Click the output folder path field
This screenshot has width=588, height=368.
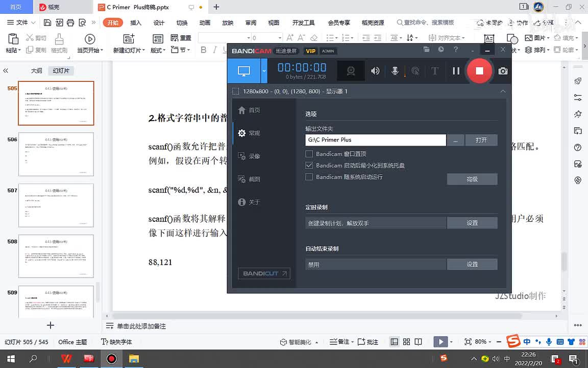click(x=375, y=140)
